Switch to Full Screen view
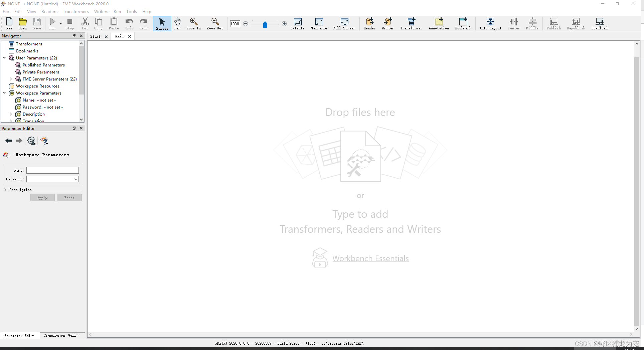Screen dimensions: 644x350 pyautogui.click(x=344, y=24)
